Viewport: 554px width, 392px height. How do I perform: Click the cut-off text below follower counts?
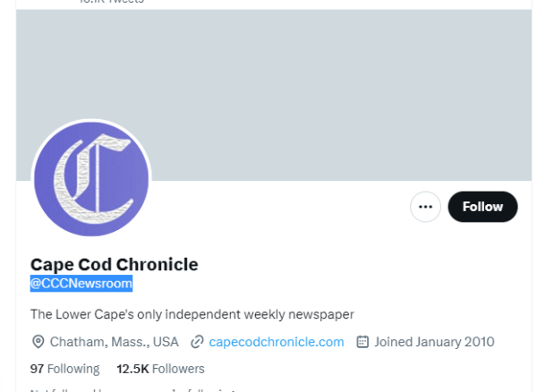click(x=134, y=389)
